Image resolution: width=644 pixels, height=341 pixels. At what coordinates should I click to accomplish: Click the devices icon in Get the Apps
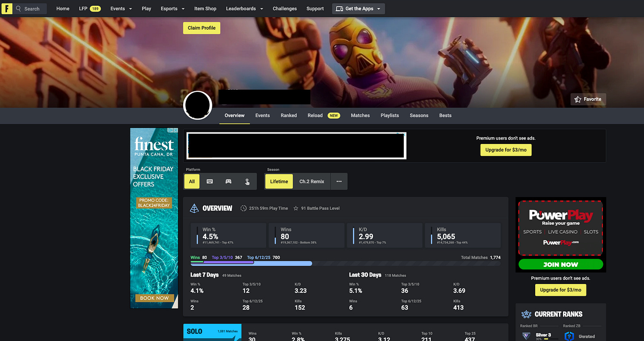tap(340, 8)
